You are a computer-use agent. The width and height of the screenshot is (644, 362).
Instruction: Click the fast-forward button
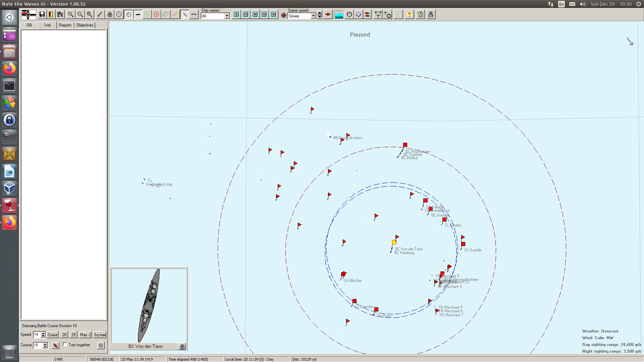click(264, 14)
